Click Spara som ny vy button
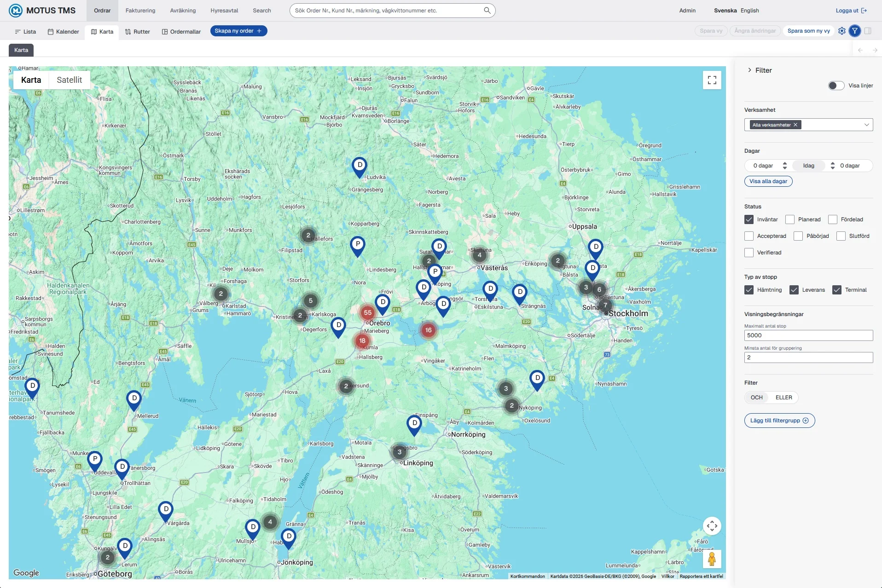Screen dimensions: 882x588 tap(808, 31)
